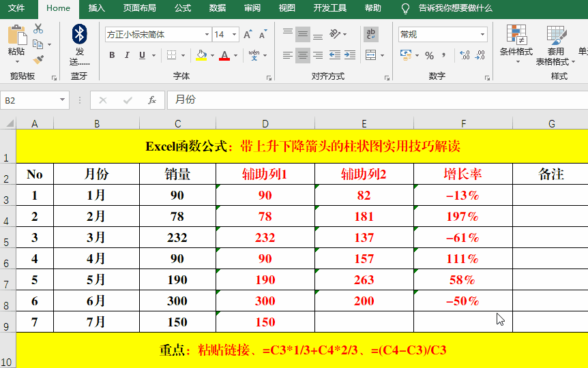Click the Tell Me lightbulb icon
The width and height of the screenshot is (588, 368).
(405, 9)
